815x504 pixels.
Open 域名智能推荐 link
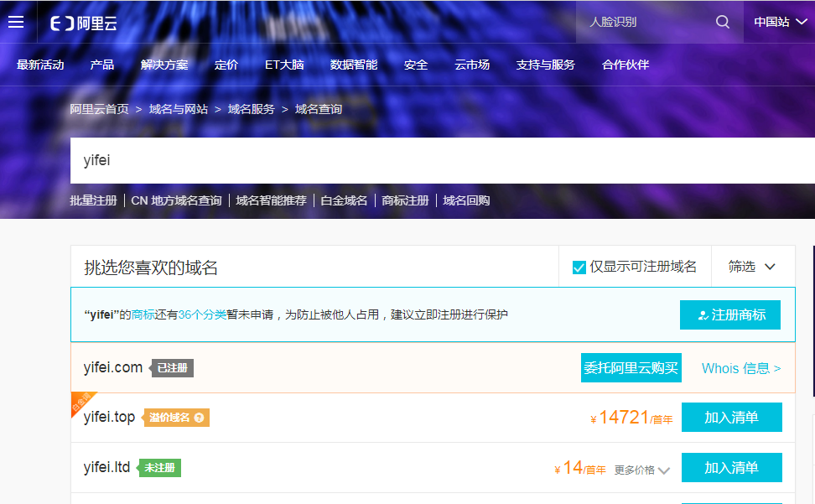pos(271,200)
